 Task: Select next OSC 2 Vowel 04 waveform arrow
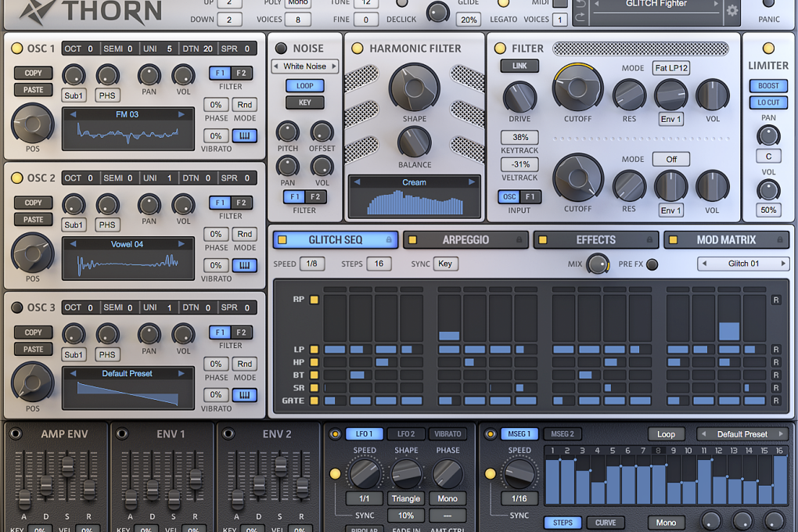click(182, 244)
